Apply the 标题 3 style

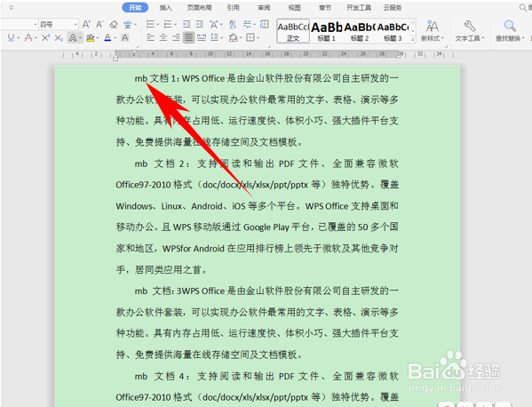click(x=393, y=31)
